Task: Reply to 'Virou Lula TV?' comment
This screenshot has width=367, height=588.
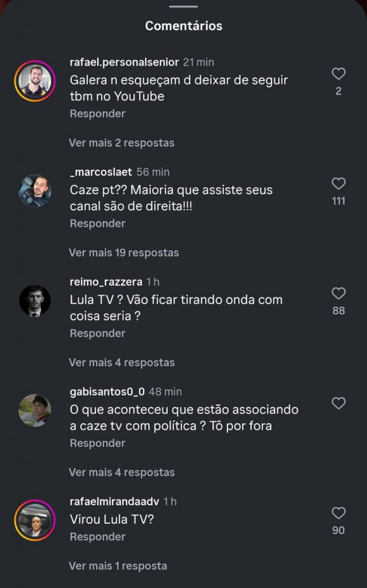Action: tap(98, 537)
